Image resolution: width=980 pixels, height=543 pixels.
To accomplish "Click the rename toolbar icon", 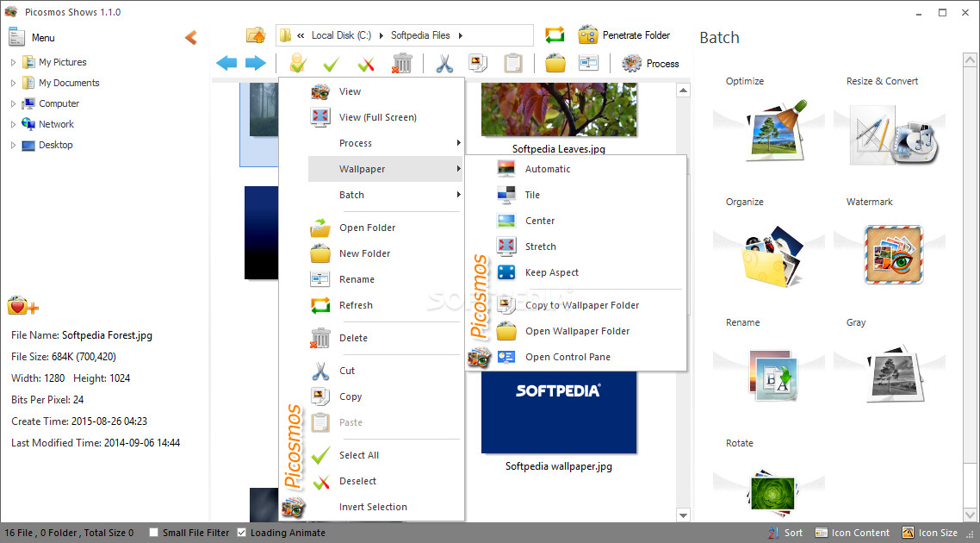I will [588, 63].
